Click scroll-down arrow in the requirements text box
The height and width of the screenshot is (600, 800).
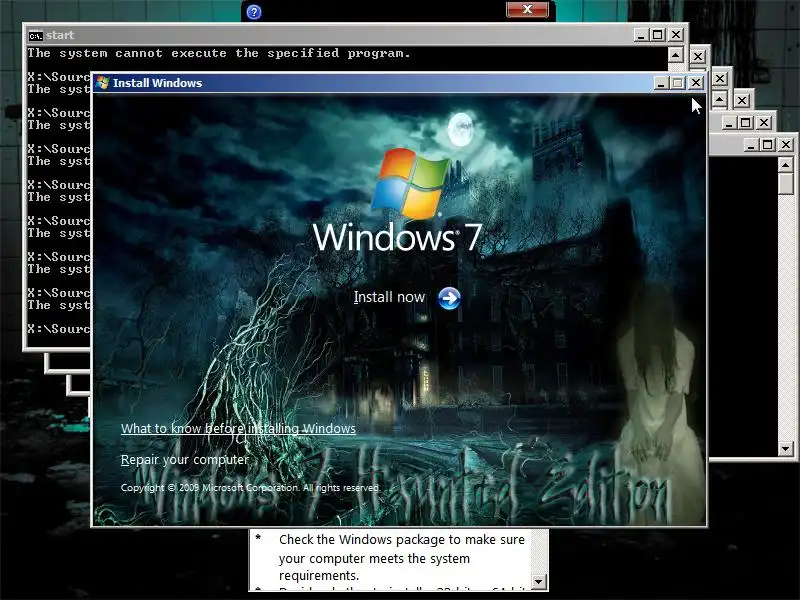[x=539, y=581]
